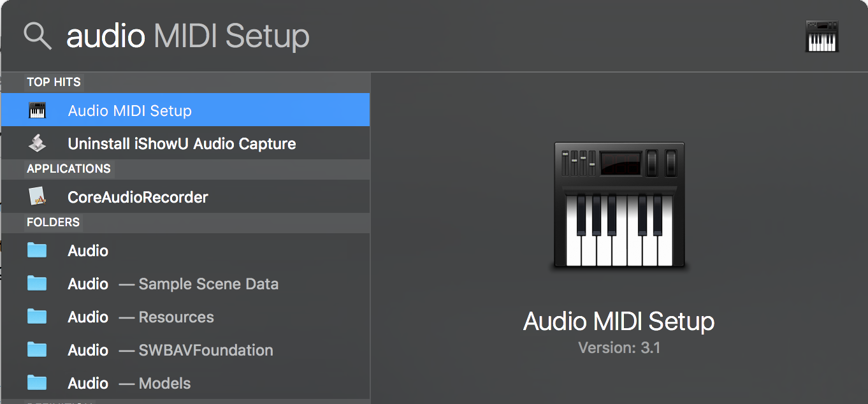This screenshot has height=404, width=868.
Task: Click the TOP HITS section header
Action: [54, 82]
